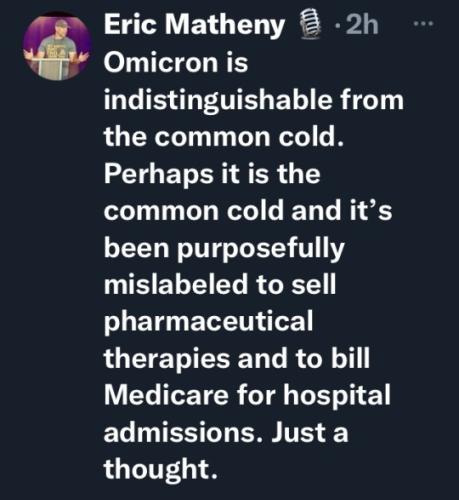Viewport: 459px width, 500px height.
Task: Select the line 'Perhaps it is the'
Action: coord(212,174)
